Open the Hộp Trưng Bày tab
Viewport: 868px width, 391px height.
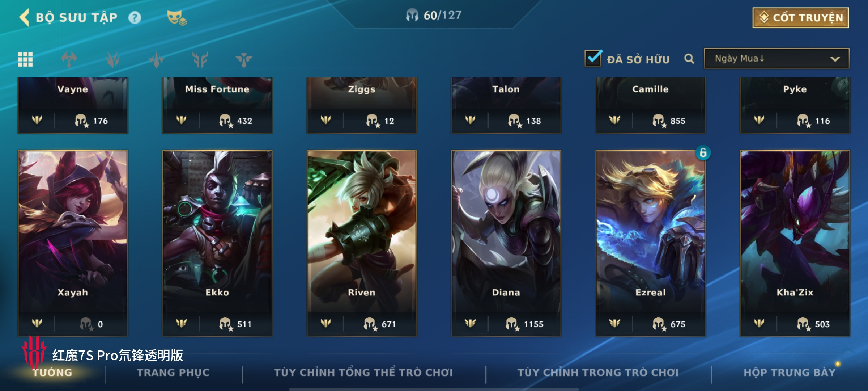point(790,373)
